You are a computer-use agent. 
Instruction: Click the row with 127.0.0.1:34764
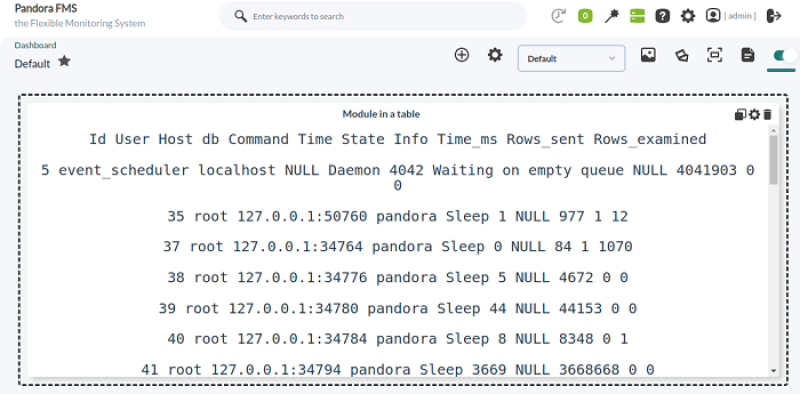pos(398,247)
